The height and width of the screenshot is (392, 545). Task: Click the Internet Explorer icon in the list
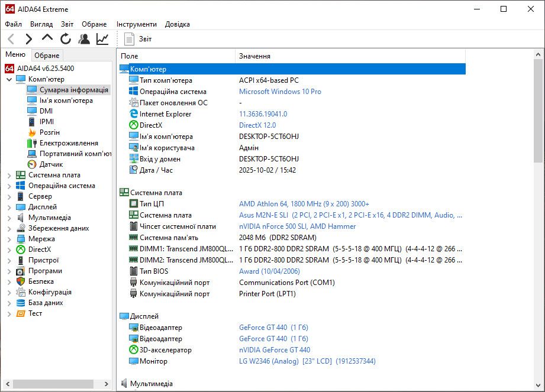tap(134, 114)
